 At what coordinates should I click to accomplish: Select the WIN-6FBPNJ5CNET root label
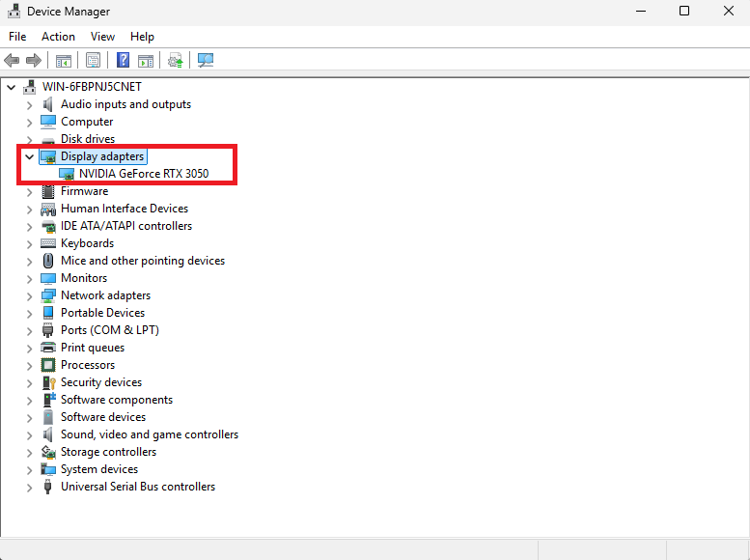click(92, 87)
